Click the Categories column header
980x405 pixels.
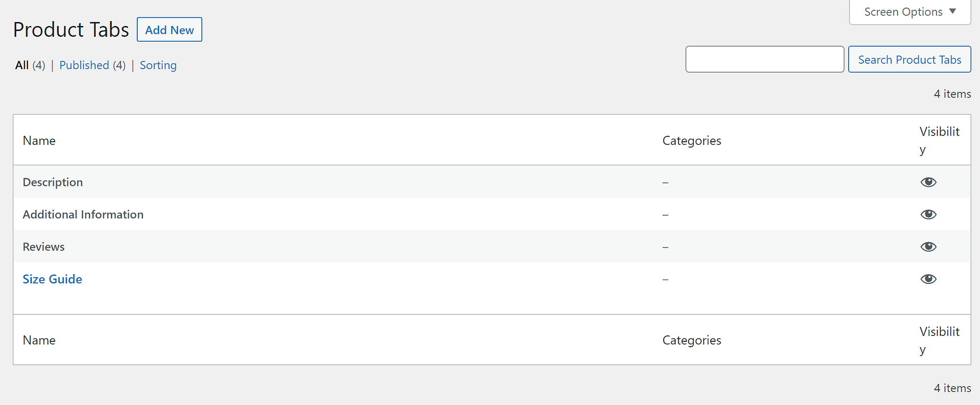pos(692,140)
